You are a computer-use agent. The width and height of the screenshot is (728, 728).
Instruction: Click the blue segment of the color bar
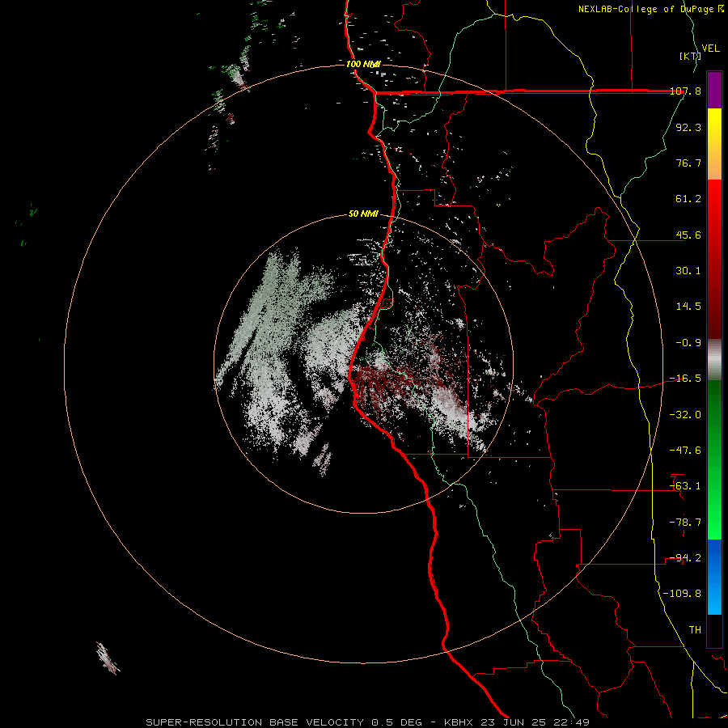[714, 577]
